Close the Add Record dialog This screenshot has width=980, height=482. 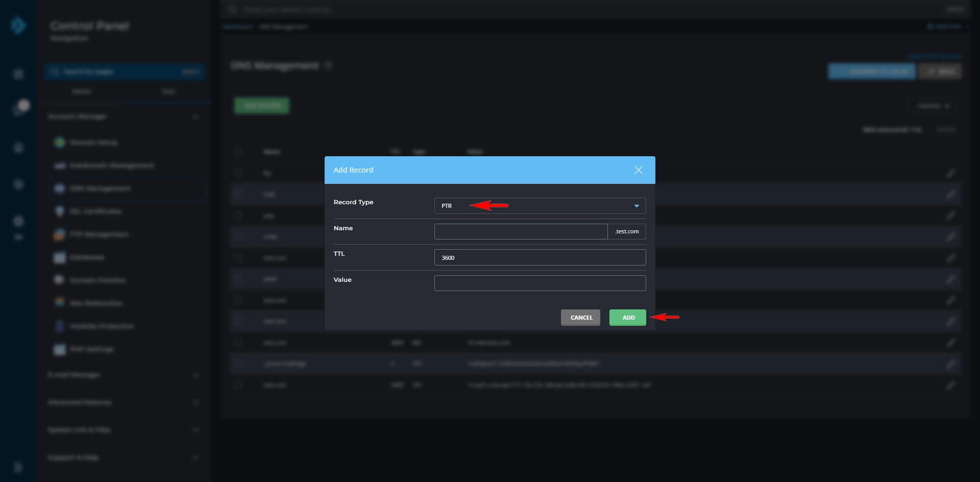pyautogui.click(x=638, y=170)
